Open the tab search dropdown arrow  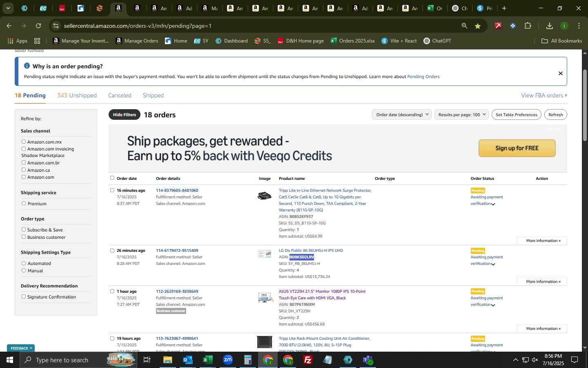[x=8, y=8]
